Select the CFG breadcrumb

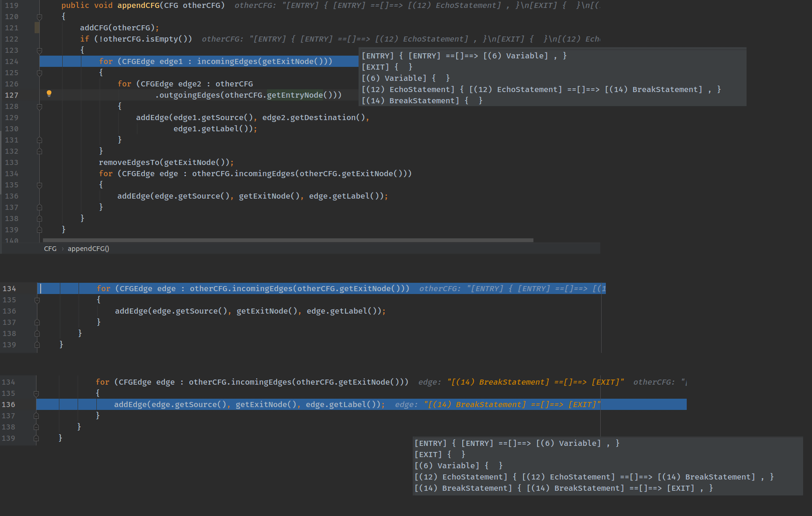[x=50, y=249]
